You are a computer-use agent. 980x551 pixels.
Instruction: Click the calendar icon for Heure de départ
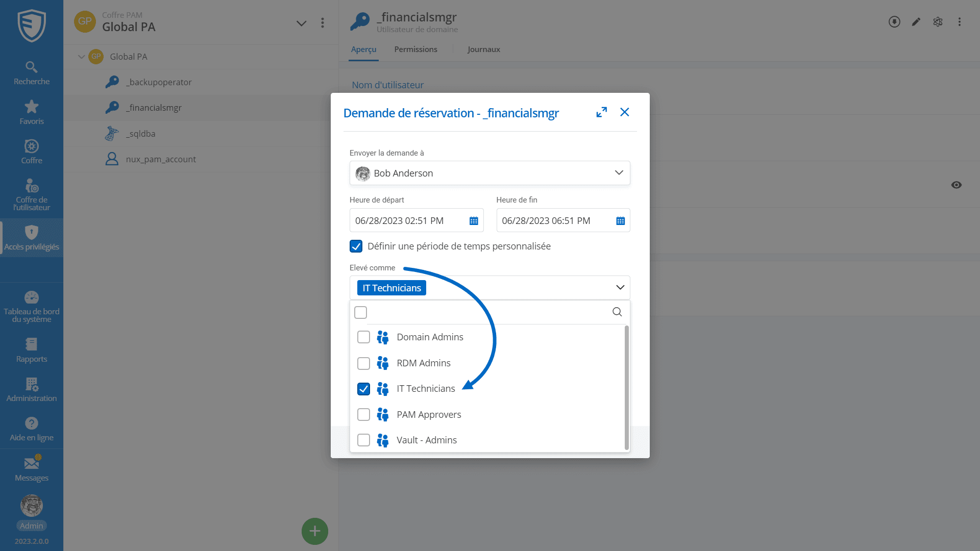point(474,221)
